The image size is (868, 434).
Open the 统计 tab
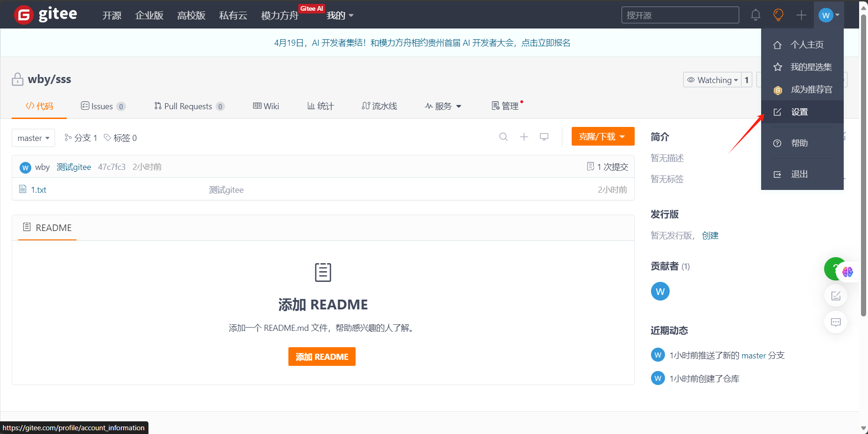[320, 106]
